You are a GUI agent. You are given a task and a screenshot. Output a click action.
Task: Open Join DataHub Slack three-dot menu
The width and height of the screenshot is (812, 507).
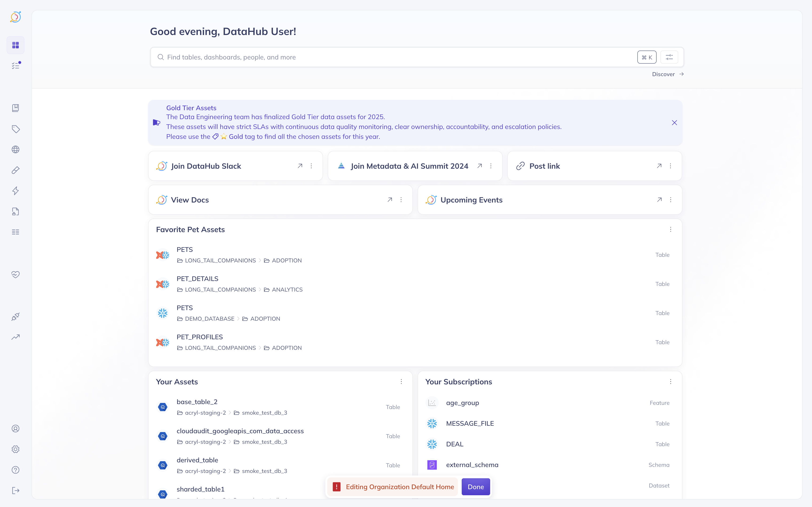(x=311, y=166)
